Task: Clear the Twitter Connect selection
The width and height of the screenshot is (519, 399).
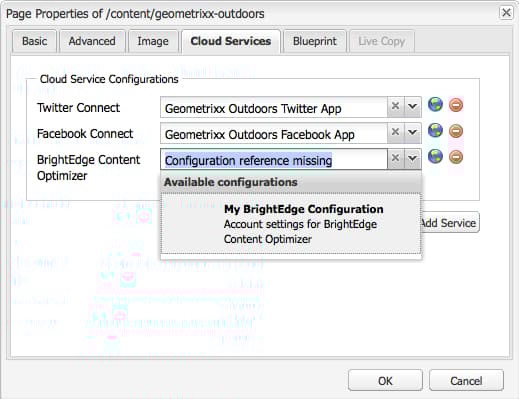Action: (396, 107)
